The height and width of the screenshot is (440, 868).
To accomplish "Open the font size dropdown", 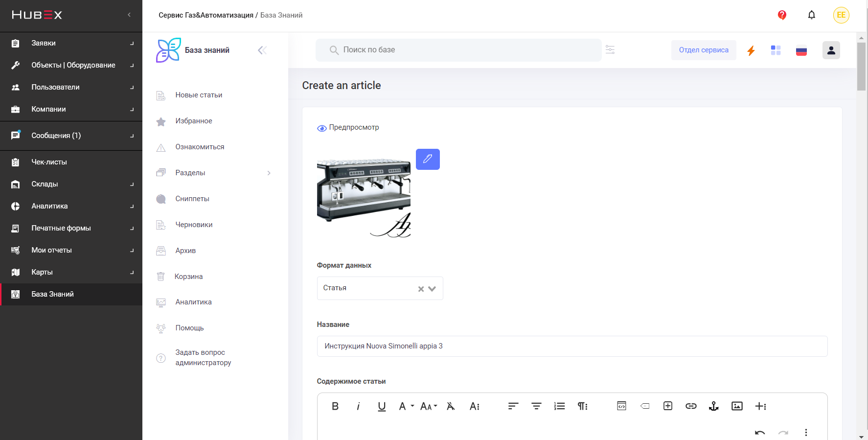I will 429,406.
